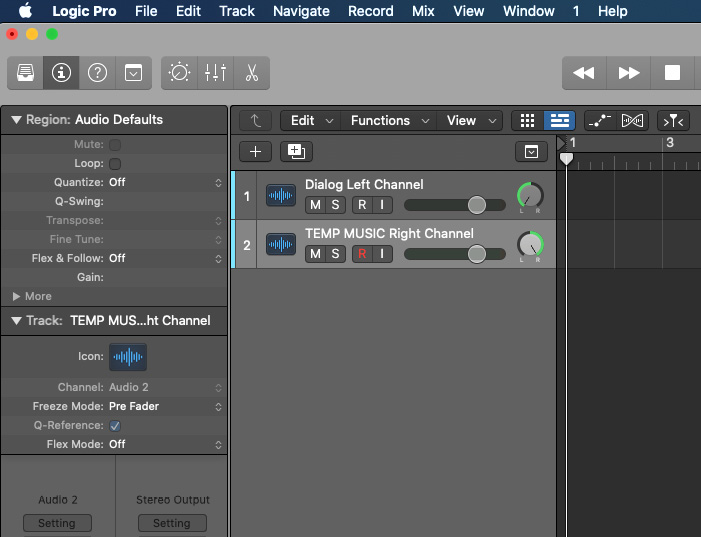Screen dimensions: 701x537
Task: Open the Flex Mode dropdown
Action: point(165,444)
